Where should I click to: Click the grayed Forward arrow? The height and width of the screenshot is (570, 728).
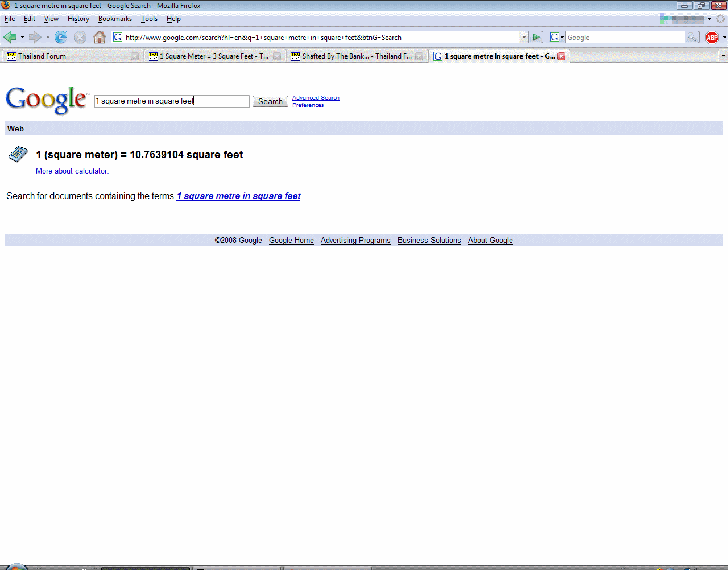pos(35,38)
